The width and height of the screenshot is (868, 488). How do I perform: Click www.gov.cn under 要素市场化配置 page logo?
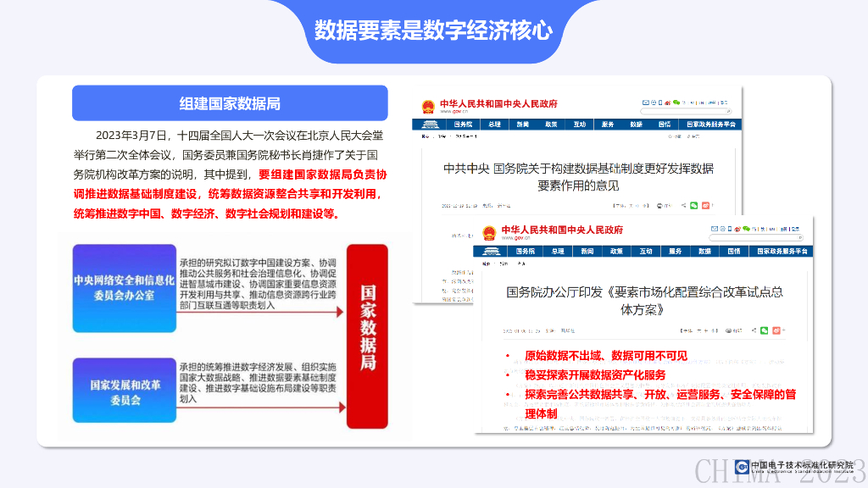(x=515, y=238)
